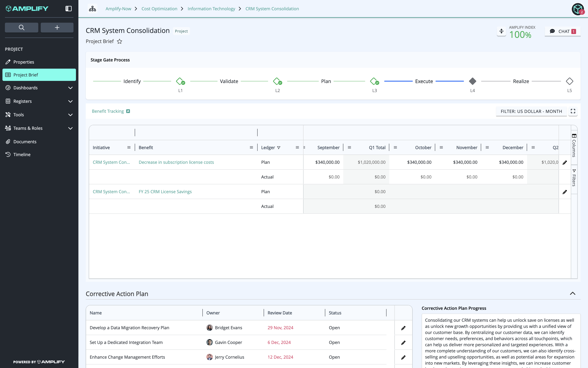Expand the Tools menu chevron
The image size is (588, 368).
[x=70, y=115]
